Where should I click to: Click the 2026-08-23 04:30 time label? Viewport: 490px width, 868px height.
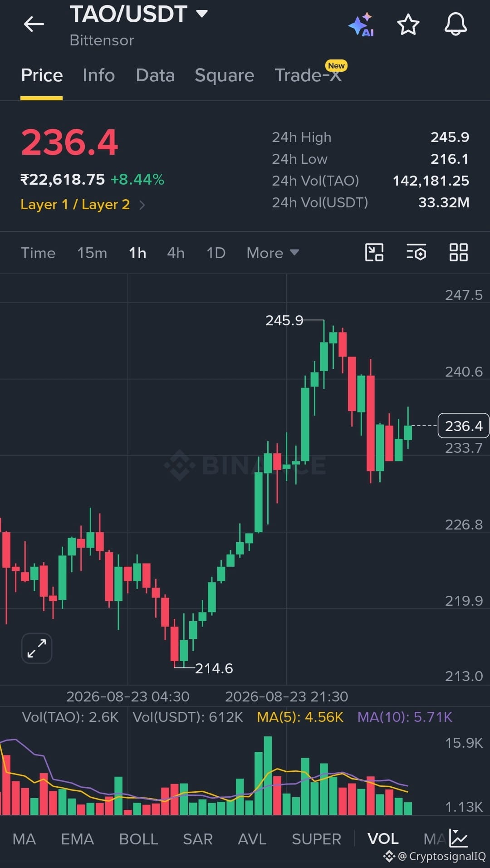[x=128, y=696]
